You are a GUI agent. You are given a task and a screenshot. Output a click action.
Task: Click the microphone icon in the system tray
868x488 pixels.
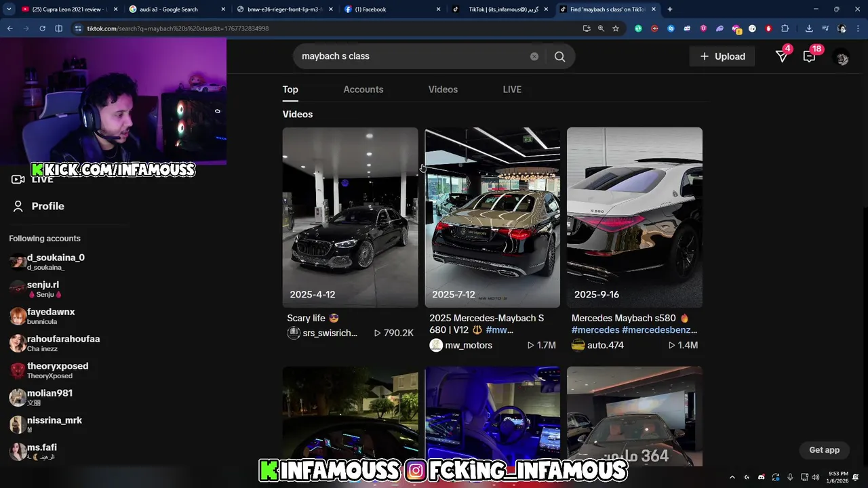pyautogui.click(x=790, y=477)
